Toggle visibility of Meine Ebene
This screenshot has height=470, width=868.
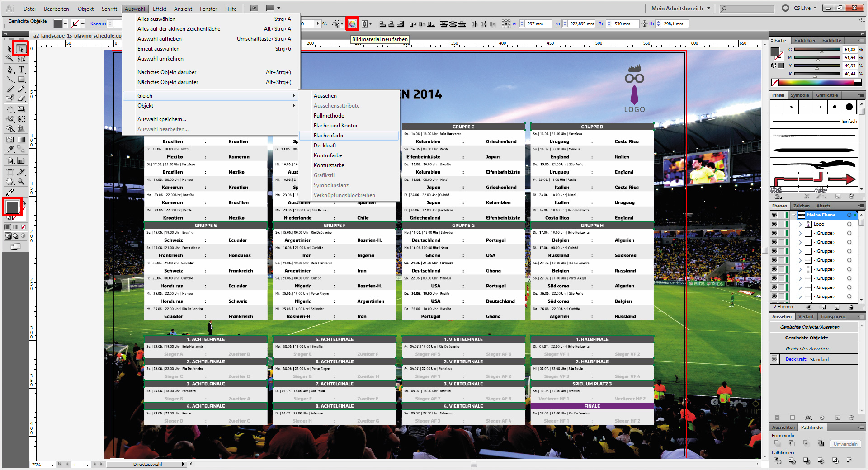(774, 215)
